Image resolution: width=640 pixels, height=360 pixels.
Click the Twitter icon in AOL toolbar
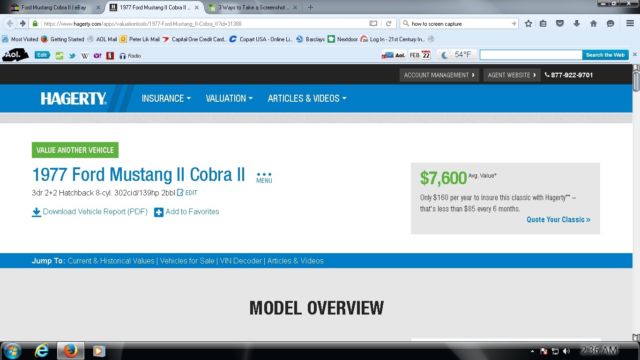coord(72,56)
